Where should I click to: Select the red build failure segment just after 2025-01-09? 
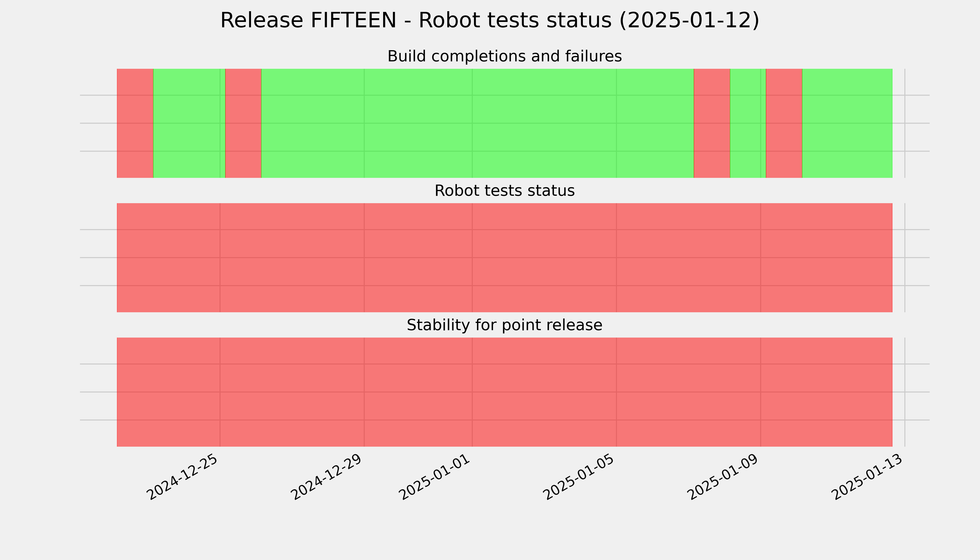tap(784, 123)
